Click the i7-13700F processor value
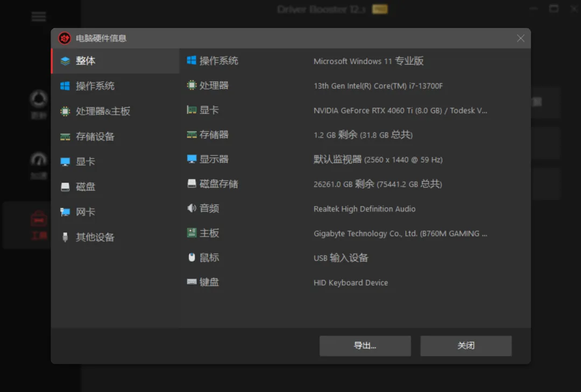The image size is (581, 392). click(378, 86)
